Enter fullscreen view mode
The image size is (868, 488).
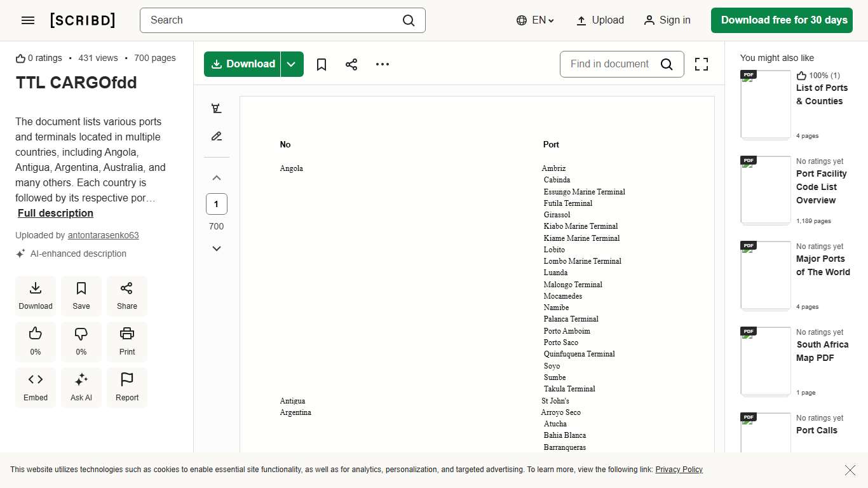(x=701, y=64)
